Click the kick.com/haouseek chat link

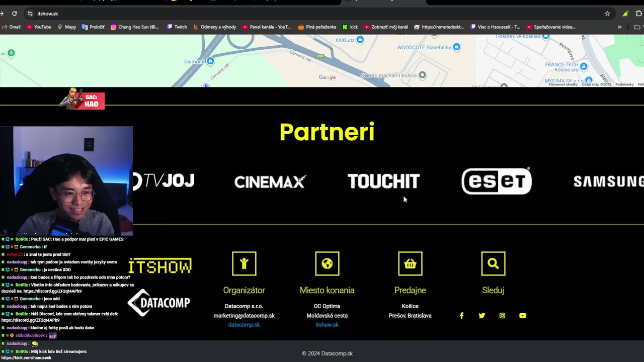[26, 358]
